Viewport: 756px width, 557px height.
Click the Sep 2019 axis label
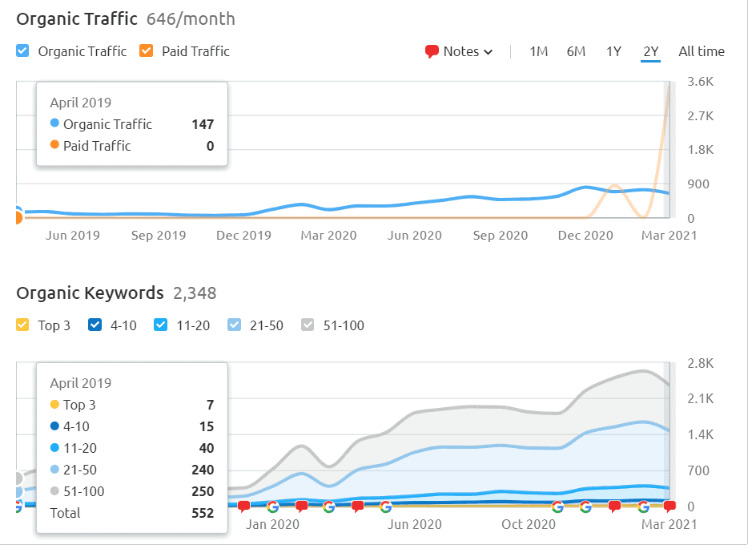(159, 235)
